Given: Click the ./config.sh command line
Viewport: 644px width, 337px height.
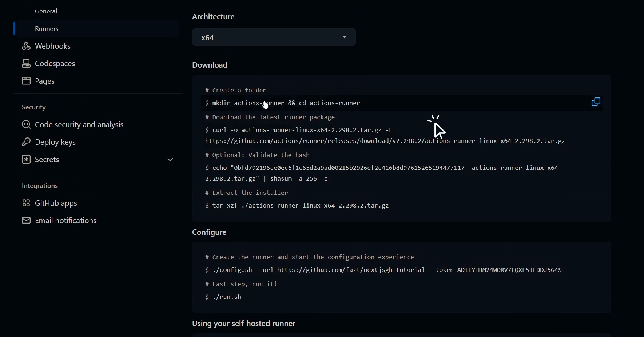Looking at the screenshot, I should click(x=383, y=270).
